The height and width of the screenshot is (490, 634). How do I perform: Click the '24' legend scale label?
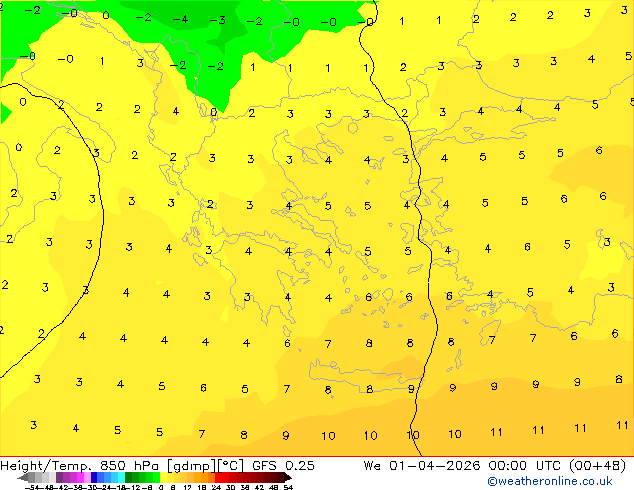(216, 487)
